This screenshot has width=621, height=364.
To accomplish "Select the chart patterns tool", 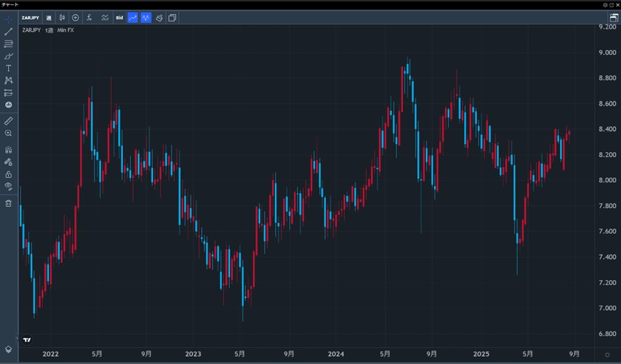I will 8,80.
